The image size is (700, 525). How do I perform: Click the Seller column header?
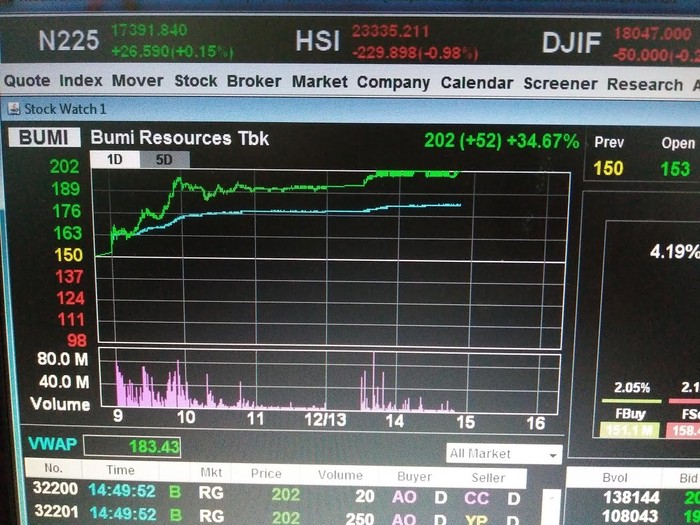point(488,478)
